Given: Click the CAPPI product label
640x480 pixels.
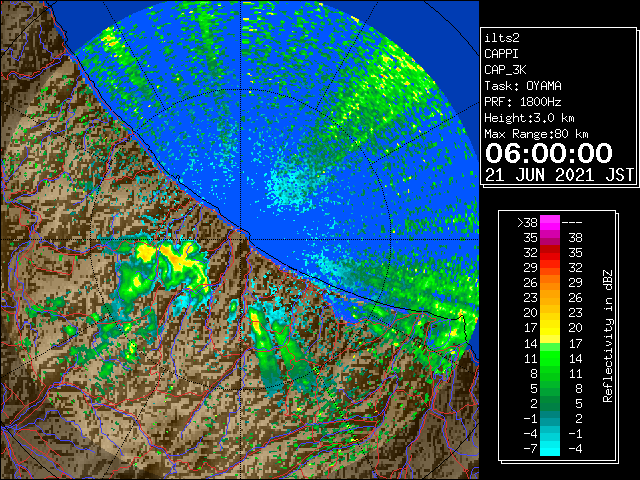Looking at the screenshot, I should pyautogui.click(x=501, y=54).
